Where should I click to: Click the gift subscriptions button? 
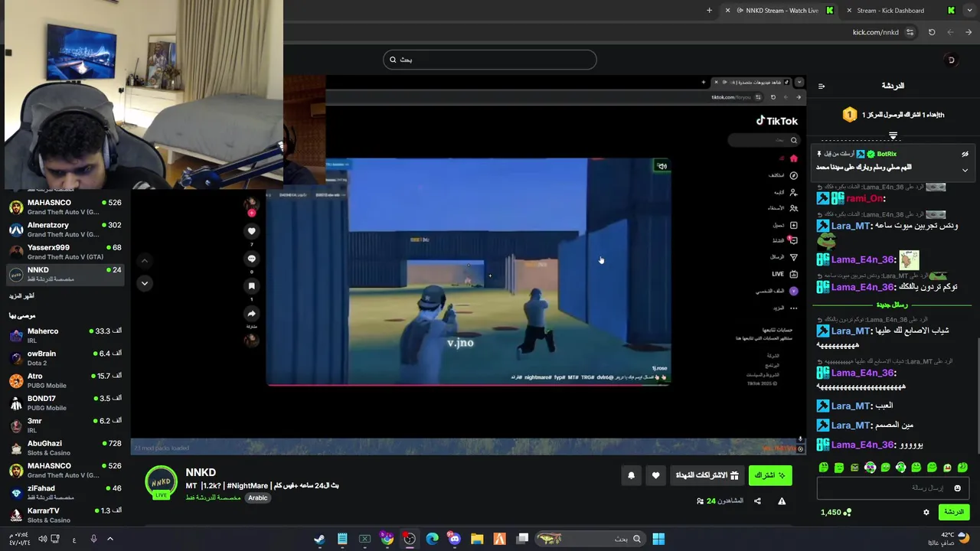tap(707, 475)
